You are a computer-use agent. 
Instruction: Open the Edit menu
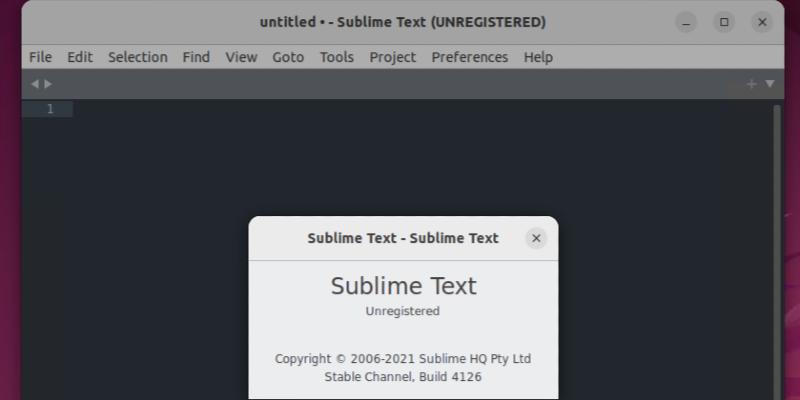coord(80,57)
